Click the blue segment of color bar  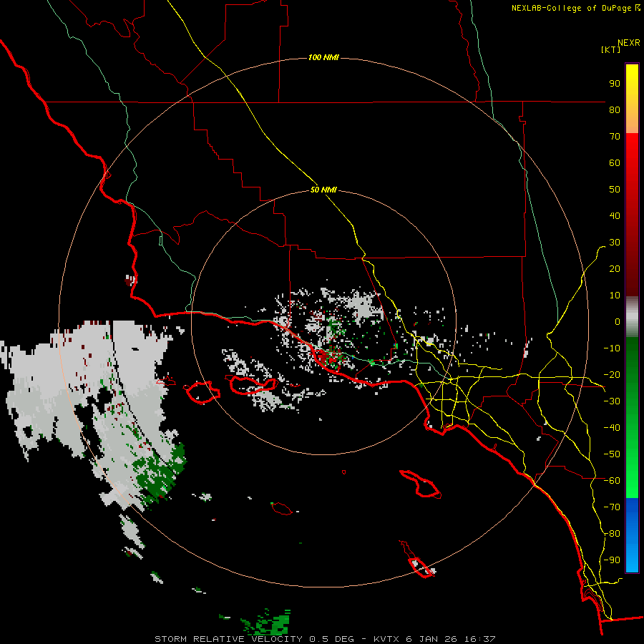632,535
